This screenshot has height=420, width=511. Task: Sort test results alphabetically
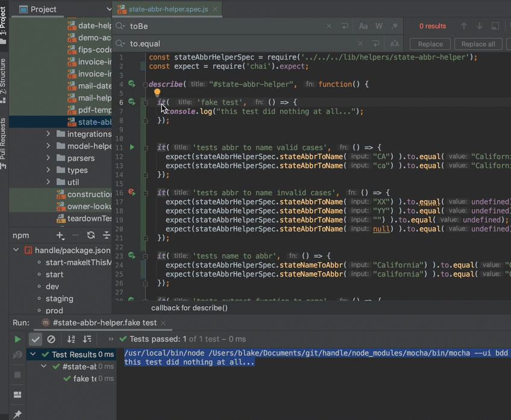pos(71,340)
